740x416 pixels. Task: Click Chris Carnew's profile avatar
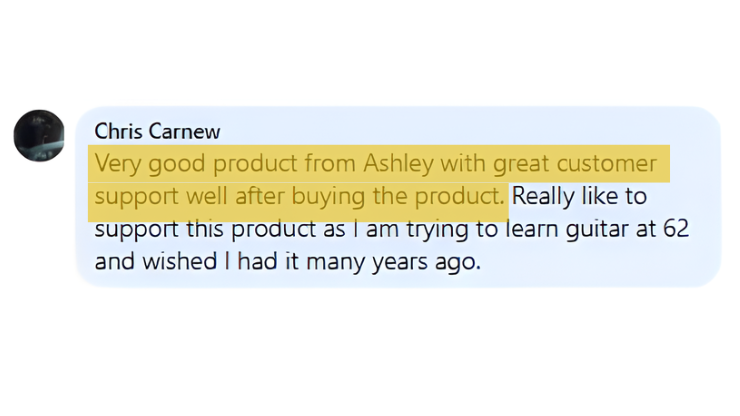pyautogui.click(x=39, y=135)
